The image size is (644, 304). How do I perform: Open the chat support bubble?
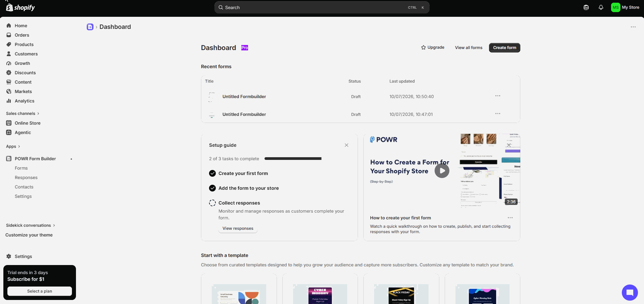630,293
